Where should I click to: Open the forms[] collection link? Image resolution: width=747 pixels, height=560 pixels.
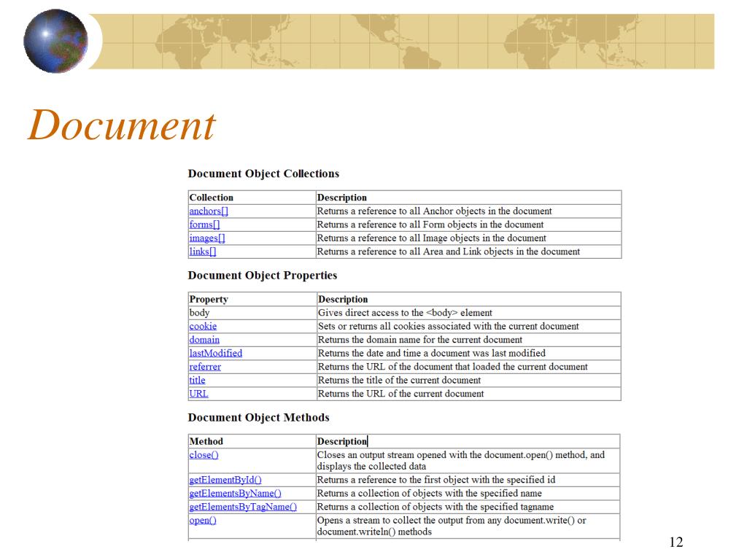click(204, 225)
